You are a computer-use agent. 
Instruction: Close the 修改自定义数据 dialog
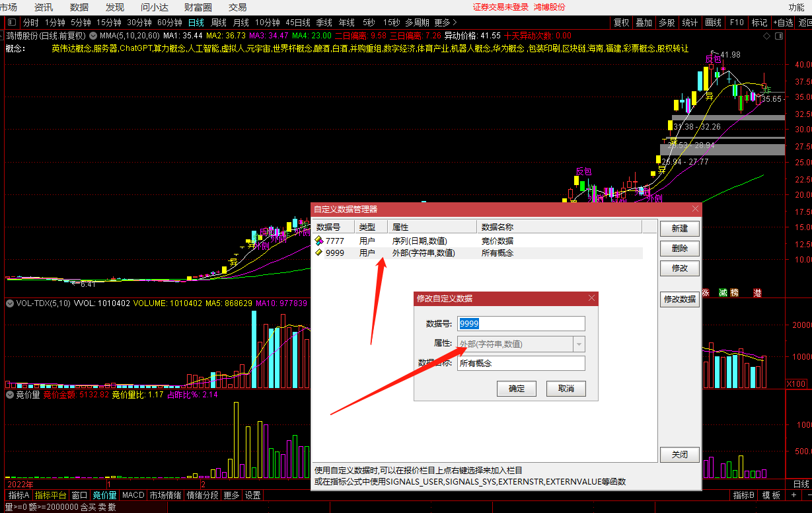point(591,299)
